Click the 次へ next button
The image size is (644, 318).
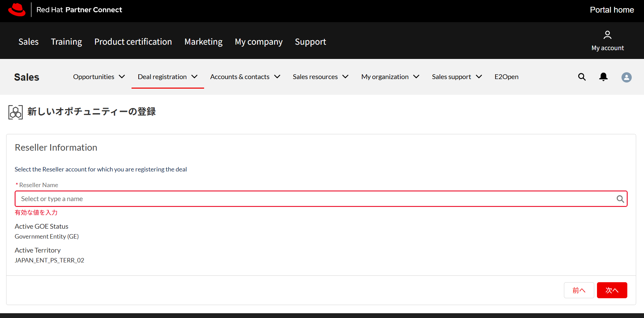(x=612, y=290)
